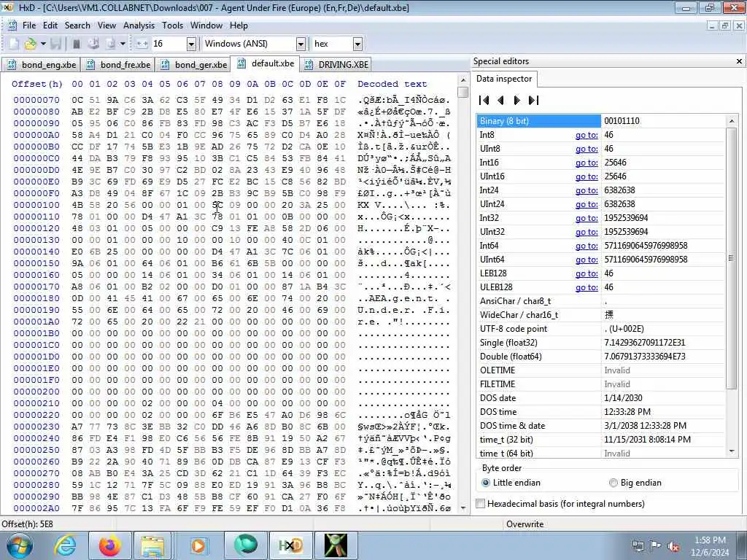747x560 pixels.
Task: Open the Help menu
Action: [x=239, y=26]
